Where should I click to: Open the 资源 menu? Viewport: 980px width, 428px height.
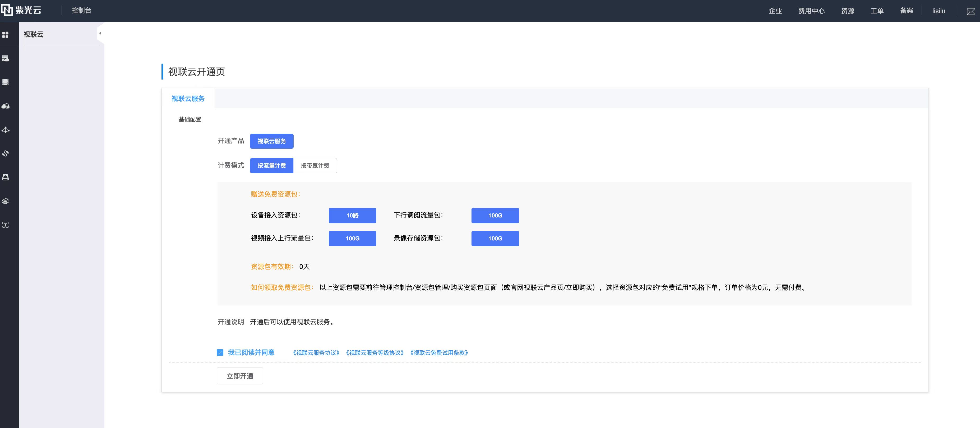(847, 11)
